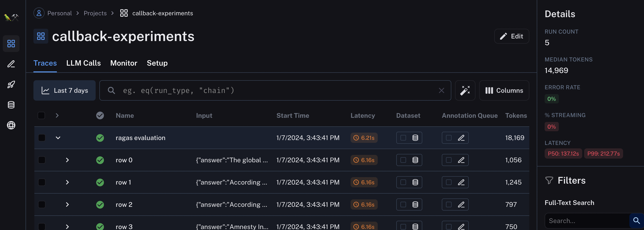The width and height of the screenshot is (644, 230).
Task: Clear the filter query with the X icon
Action: [x=441, y=90]
